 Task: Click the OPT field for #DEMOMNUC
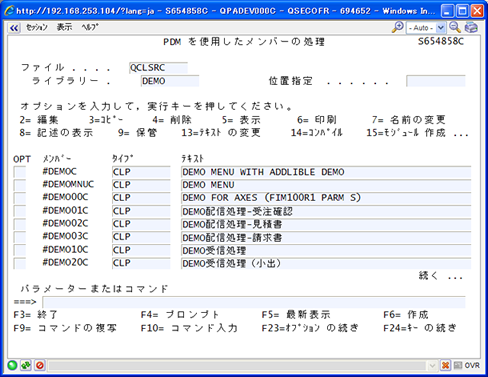19,185
